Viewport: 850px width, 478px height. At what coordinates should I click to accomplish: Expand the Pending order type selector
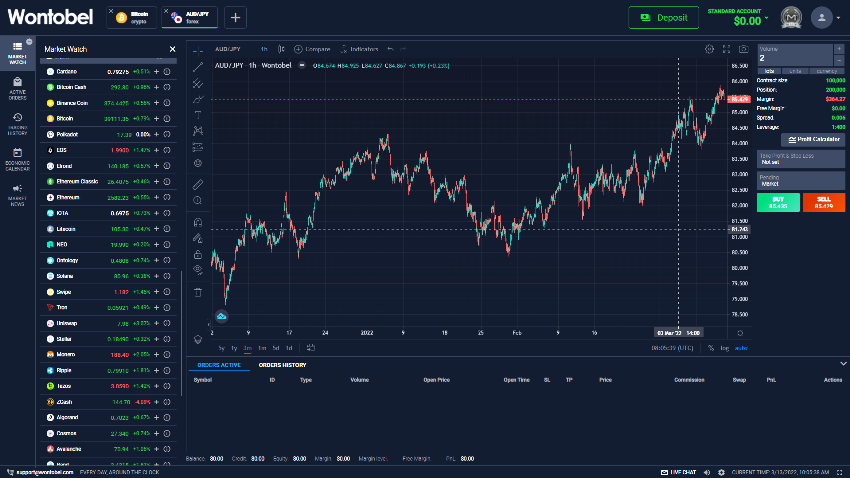tap(801, 180)
